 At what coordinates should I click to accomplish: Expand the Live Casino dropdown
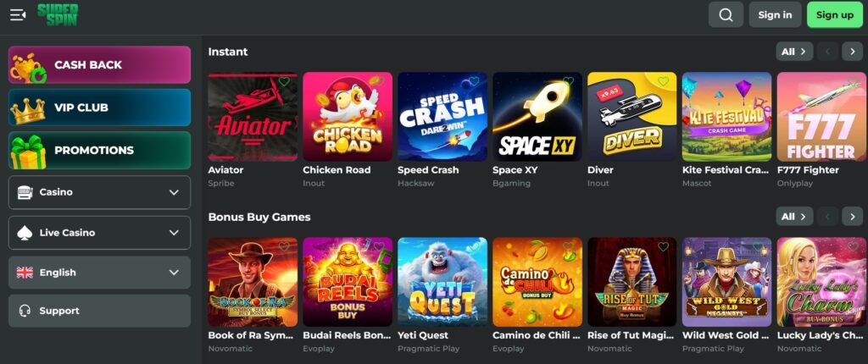(100, 233)
